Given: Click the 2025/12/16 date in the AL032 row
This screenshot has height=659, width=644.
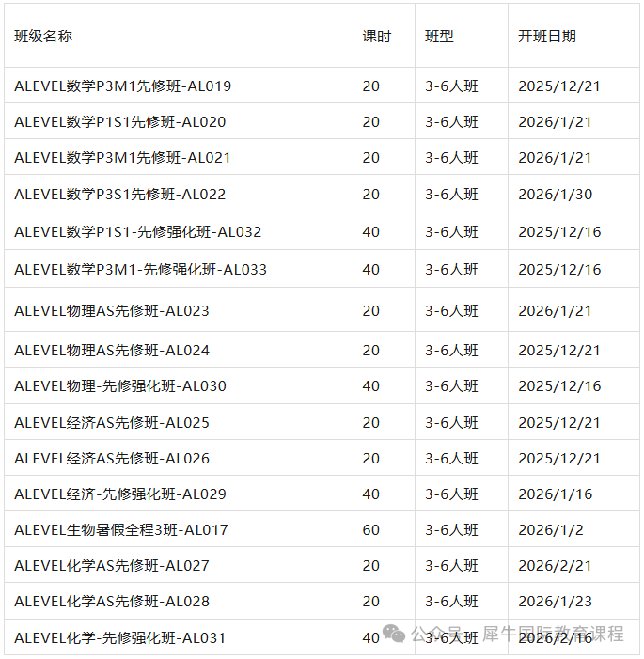Looking at the screenshot, I should (x=559, y=231).
